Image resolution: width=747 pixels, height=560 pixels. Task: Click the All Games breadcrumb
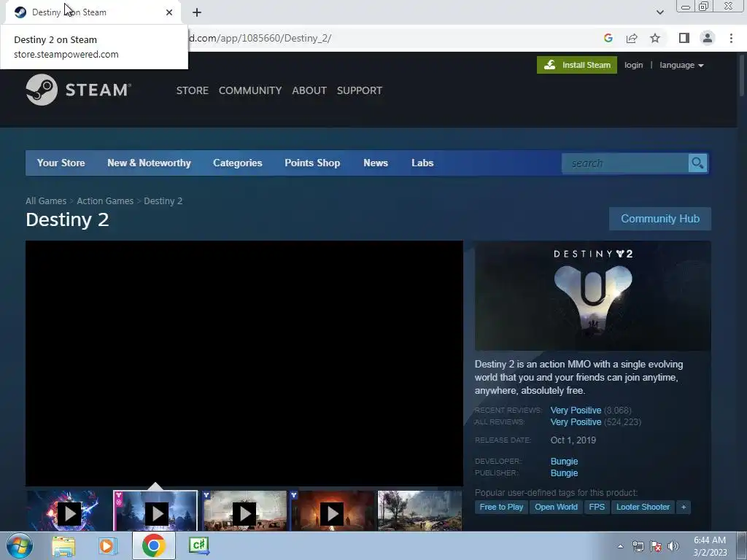(x=46, y=201)
